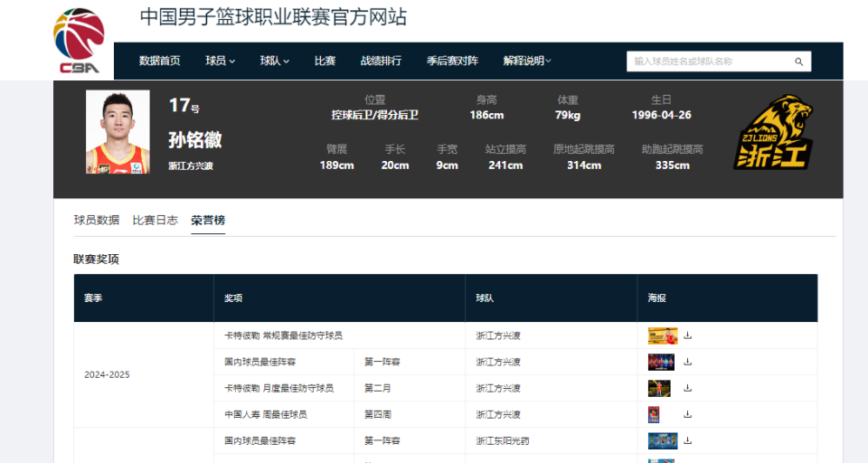Screen dimensions: 868x463
Task: Go to 数据首页
Action: point(159,61)
